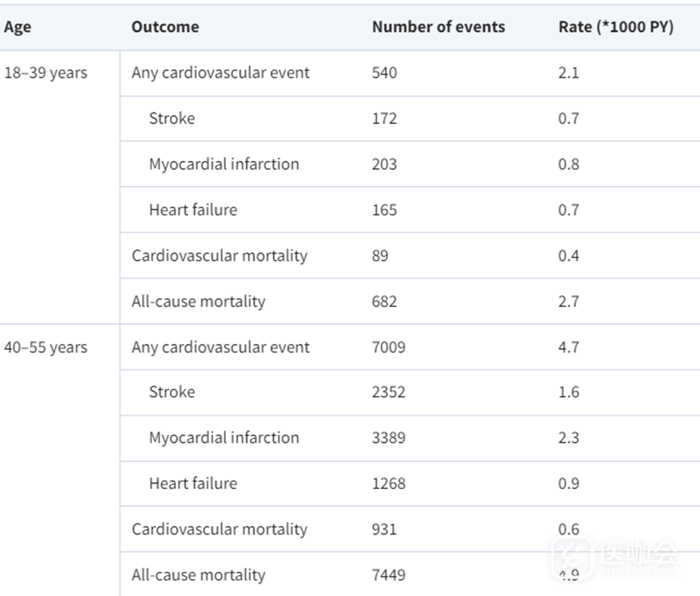
Task: Select the 3389 events cell
Action: tap(388, 438)
